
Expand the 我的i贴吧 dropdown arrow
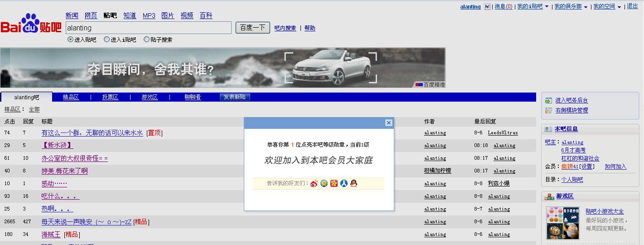547,7
